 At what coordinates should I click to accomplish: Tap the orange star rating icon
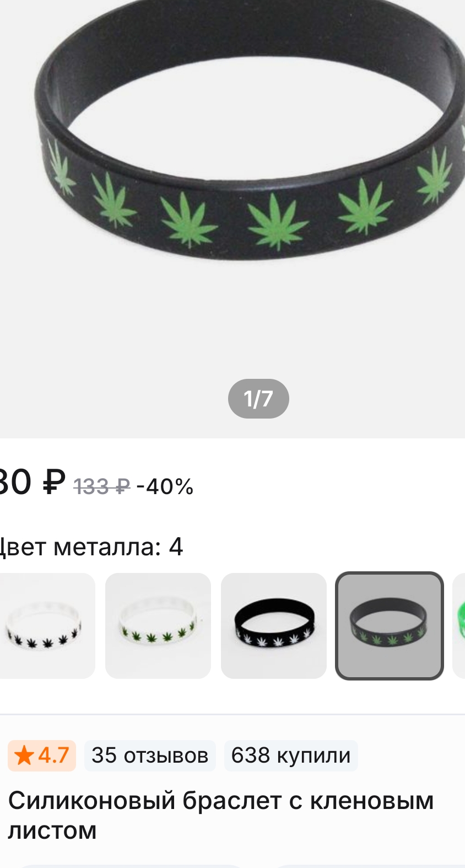tap(24, 755)
